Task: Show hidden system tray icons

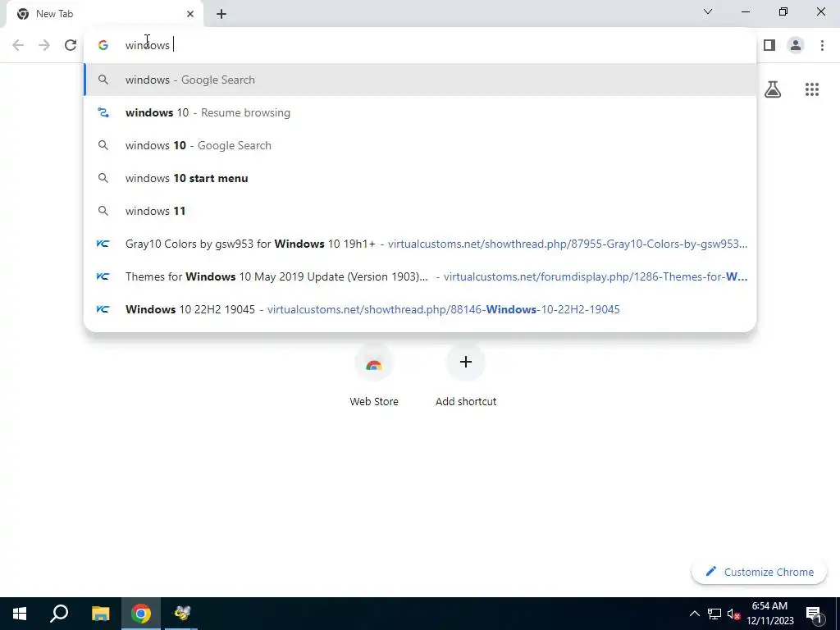Action: 694,614
